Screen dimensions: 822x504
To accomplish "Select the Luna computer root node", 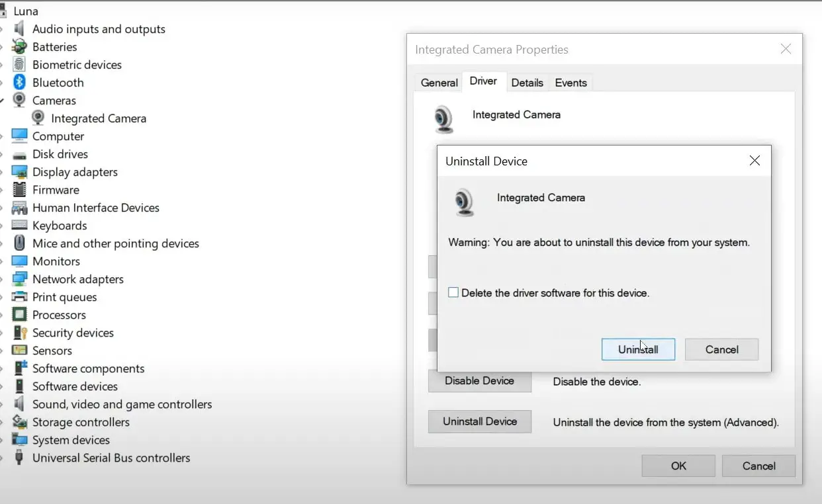I will pyautogui.click(x=26, y=11).
